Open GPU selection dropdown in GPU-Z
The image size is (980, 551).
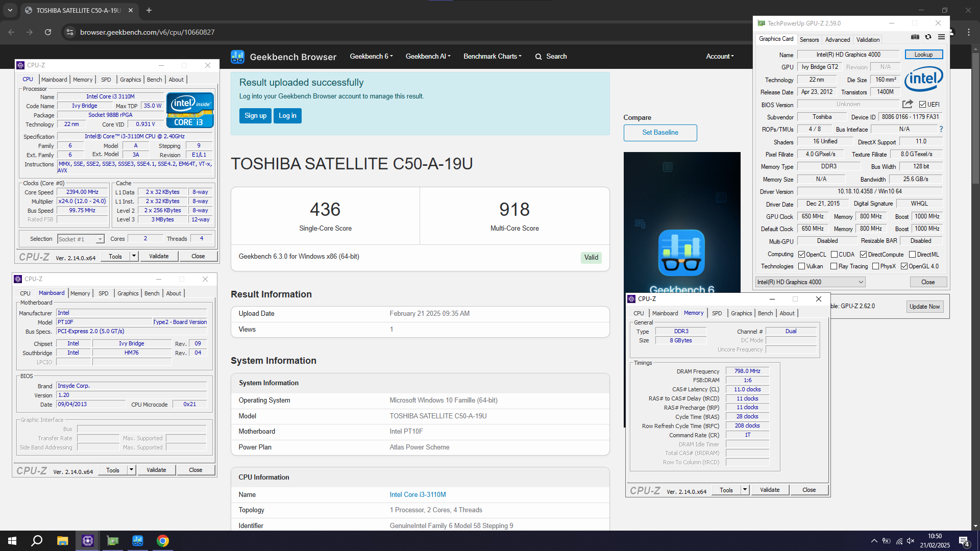coord(811,282)
